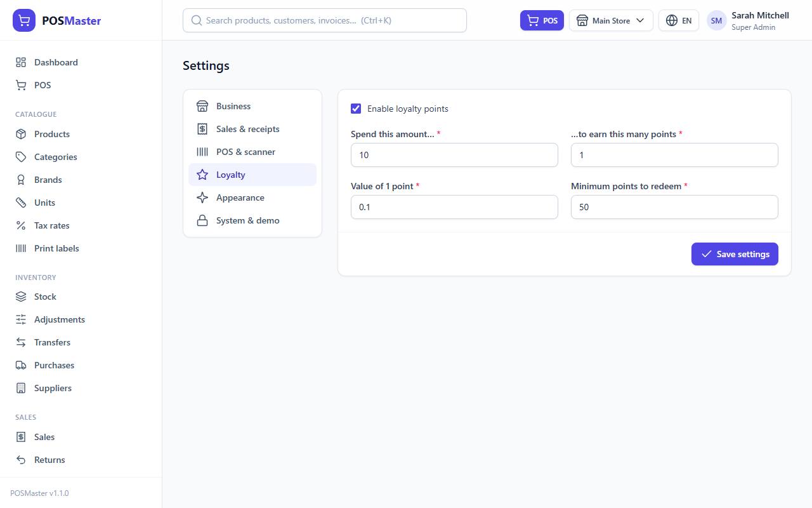Switch to POS & scanner settings

(252, 152)
